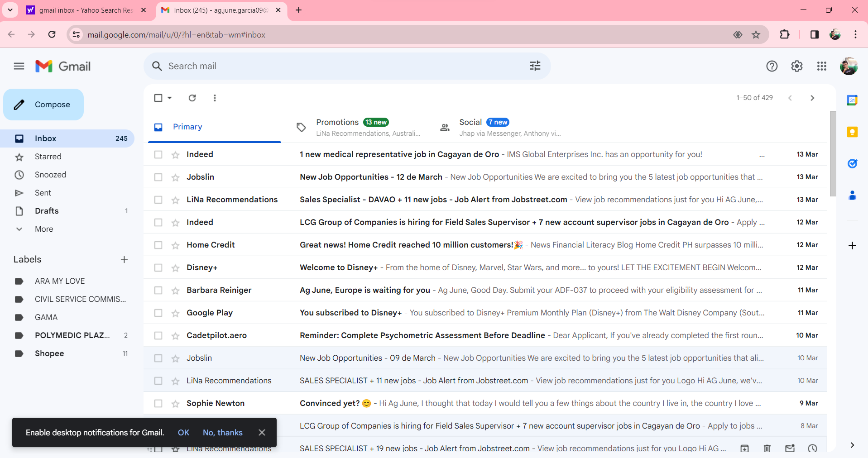Open the Support help icon
The height and width of the screenshot is (458, 868).
pos(772,67)
